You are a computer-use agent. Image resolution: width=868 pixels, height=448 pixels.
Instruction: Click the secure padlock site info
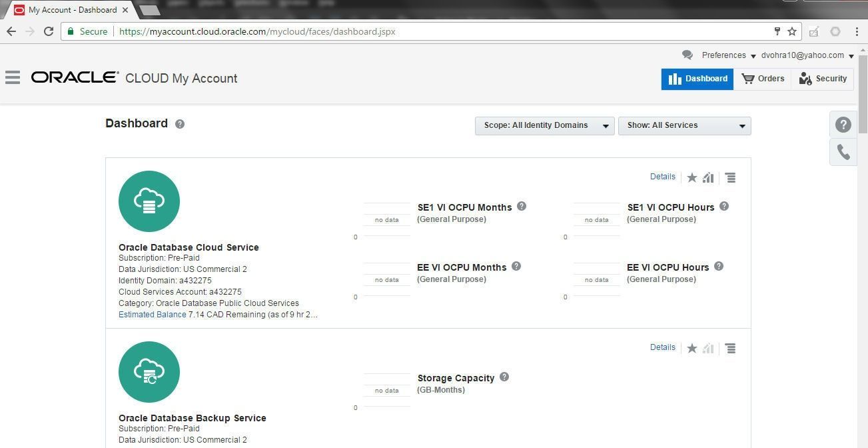click(71, 31)
